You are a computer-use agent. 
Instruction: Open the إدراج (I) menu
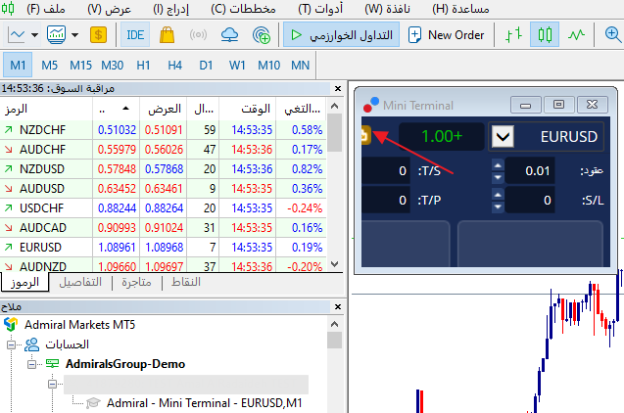point(171,9)
